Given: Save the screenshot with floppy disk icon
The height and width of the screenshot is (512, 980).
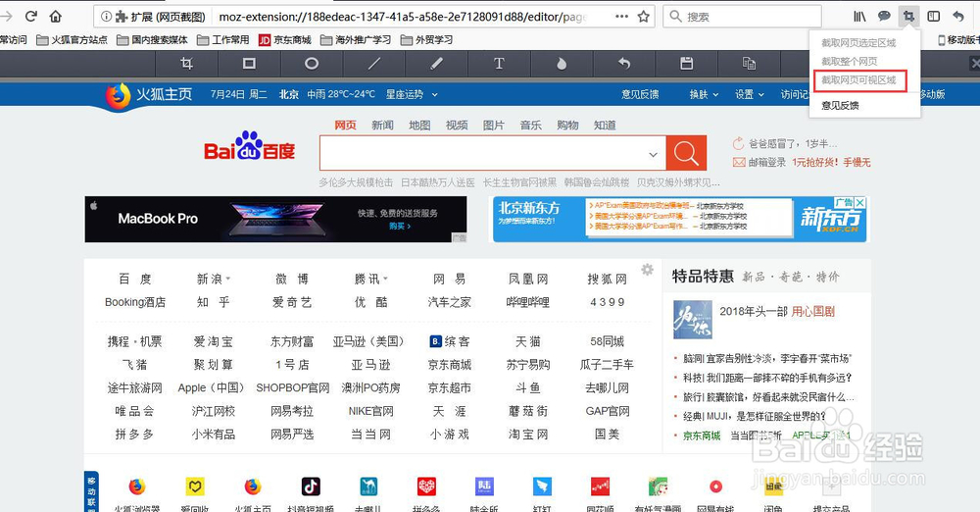Looking at the screenshot, I should pos(686,63).
